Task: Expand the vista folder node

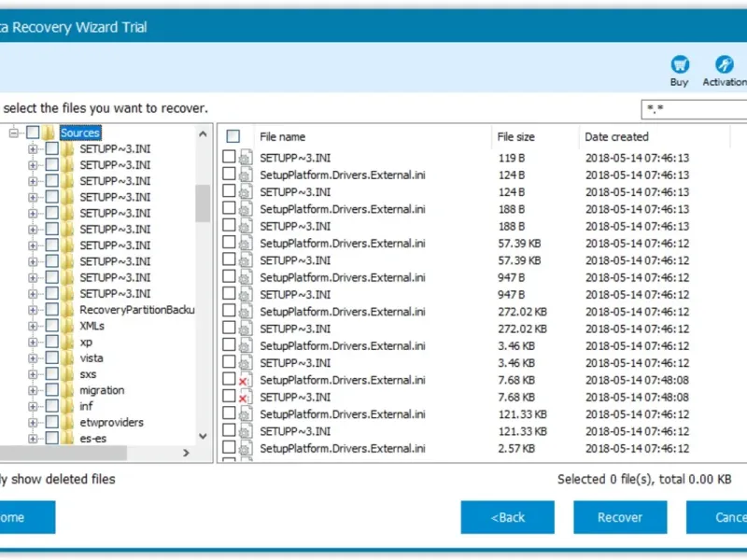Action: click(33, 358)
